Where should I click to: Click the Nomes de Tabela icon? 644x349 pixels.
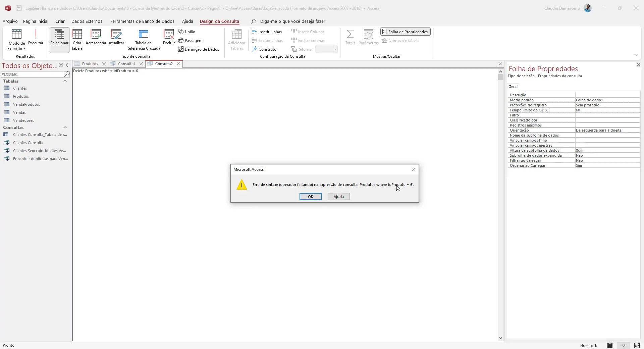pos(401,40)
